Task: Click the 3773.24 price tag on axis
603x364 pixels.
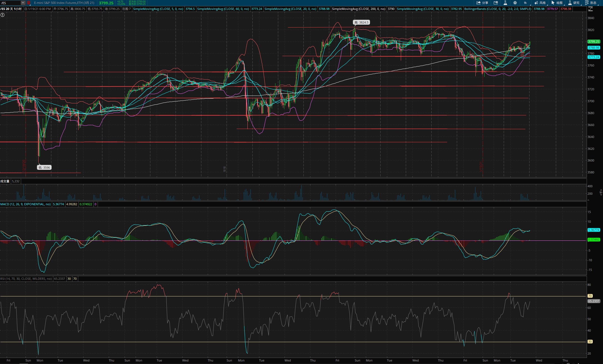Action: tap(594, 57)
